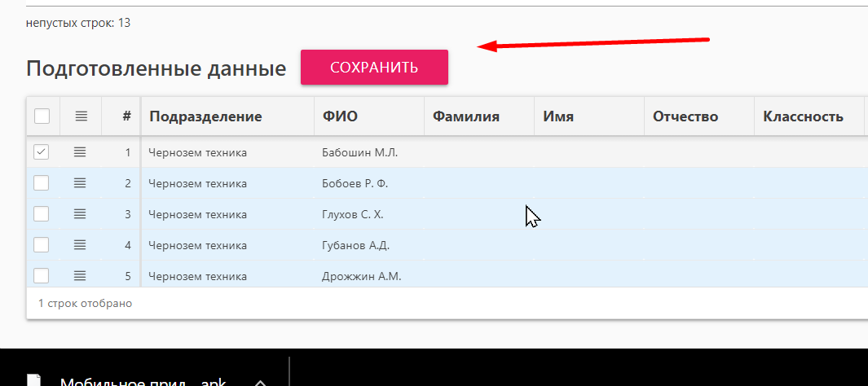Expand download options chevron next to apk
Viewport: 868px width, 386px height.
tap(260, 381)
